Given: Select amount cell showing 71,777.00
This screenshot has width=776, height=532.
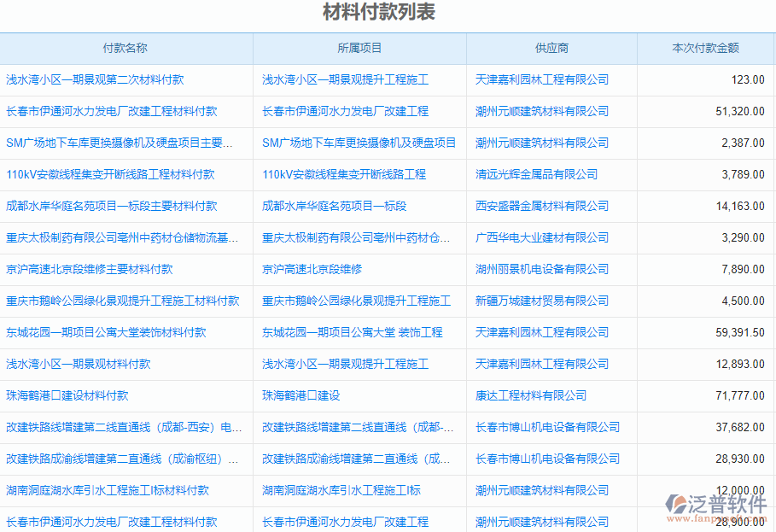Looking at the screenshot, I should [x=738, y=395].
